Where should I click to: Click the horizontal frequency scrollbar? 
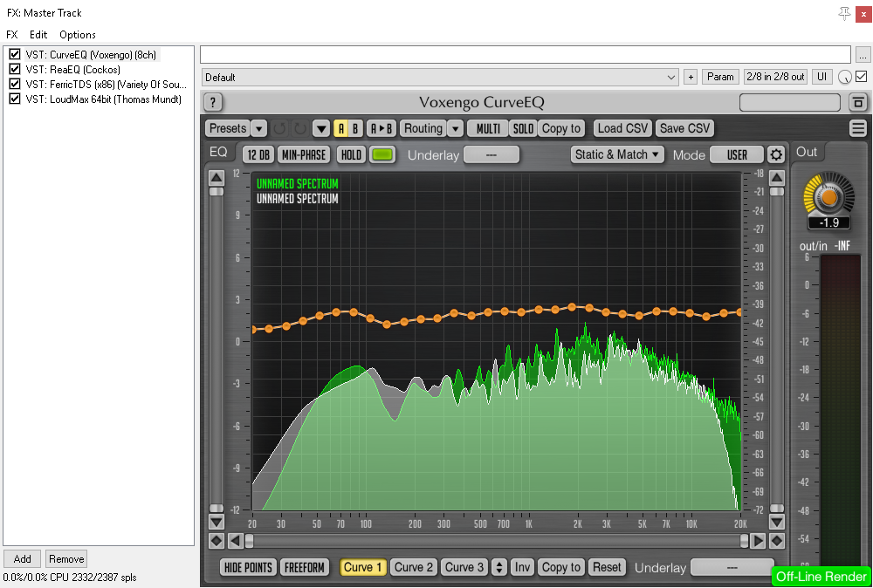coord(496,541)
